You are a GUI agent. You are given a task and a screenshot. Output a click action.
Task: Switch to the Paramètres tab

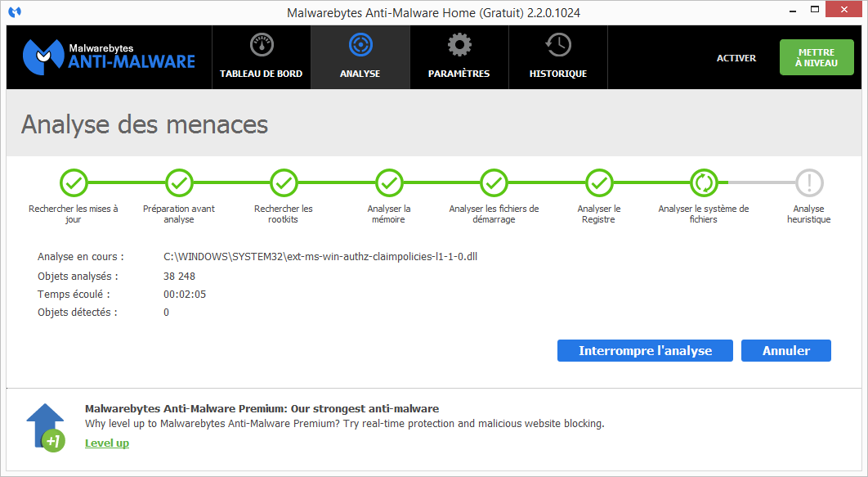459,56
